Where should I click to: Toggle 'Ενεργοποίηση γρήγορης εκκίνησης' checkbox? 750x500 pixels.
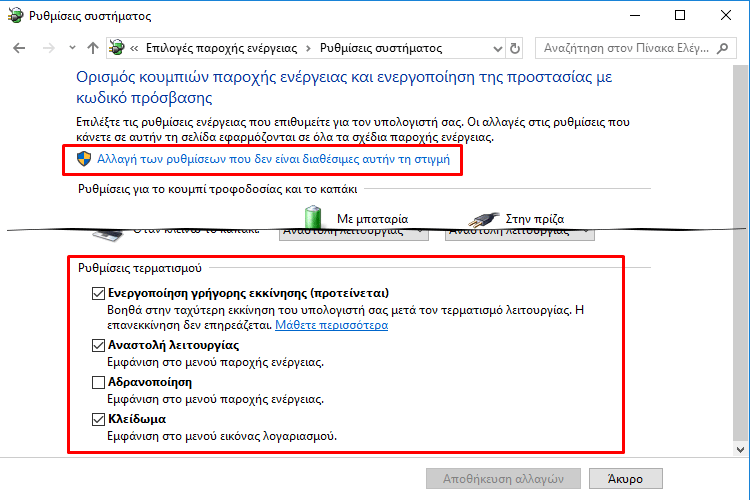coord(98,293)
